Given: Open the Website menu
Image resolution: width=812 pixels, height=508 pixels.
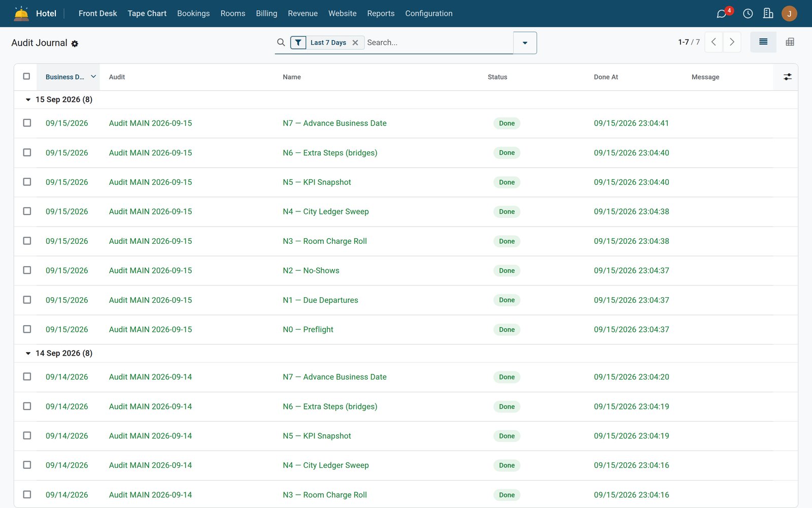Looking at the screenshot, I should [343, 14].
